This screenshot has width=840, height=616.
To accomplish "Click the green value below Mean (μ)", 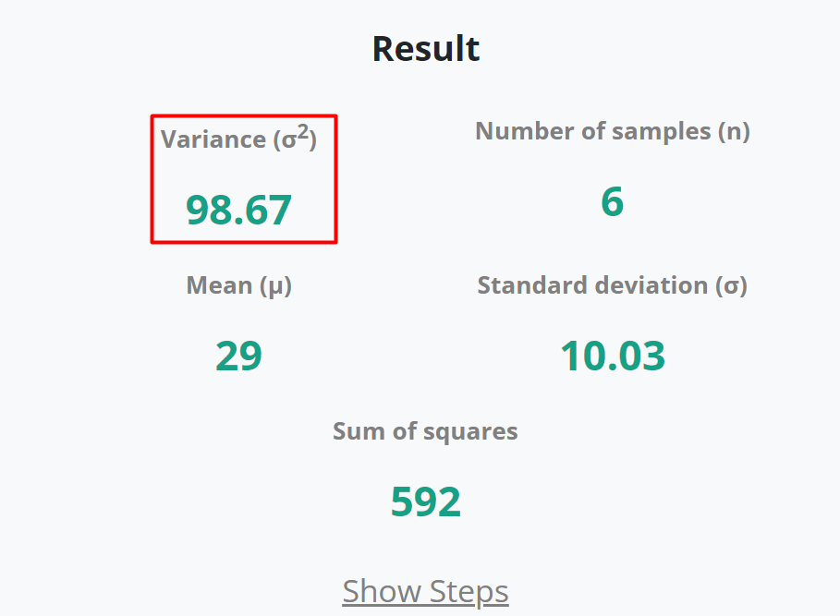I will click(x=238, y=355).
